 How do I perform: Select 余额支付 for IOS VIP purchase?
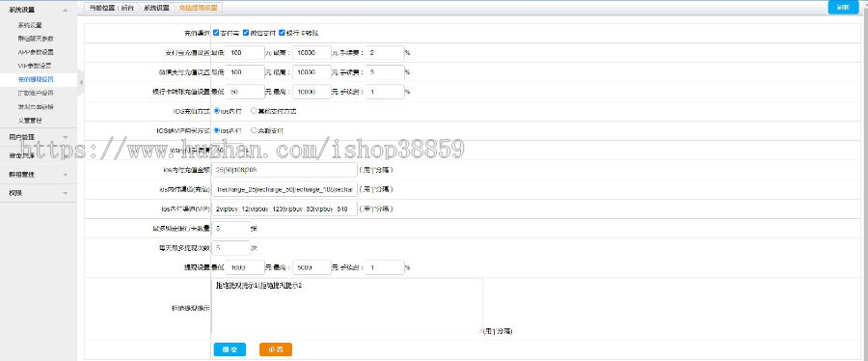pos(254,130)
